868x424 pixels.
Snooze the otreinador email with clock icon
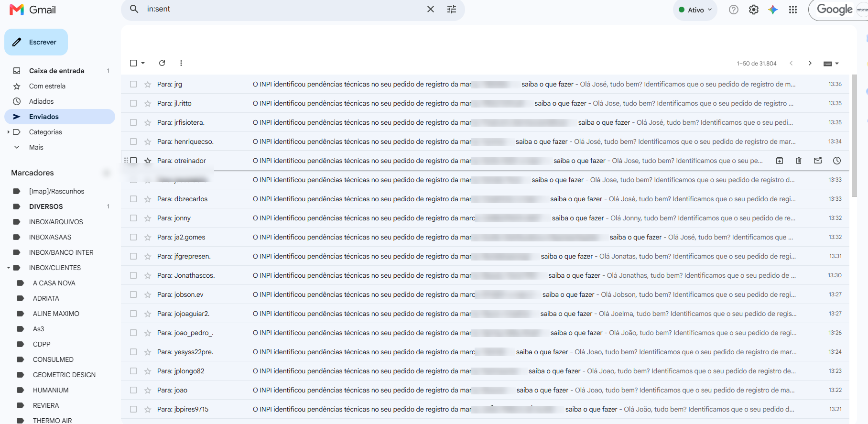(x=837, y=161)
